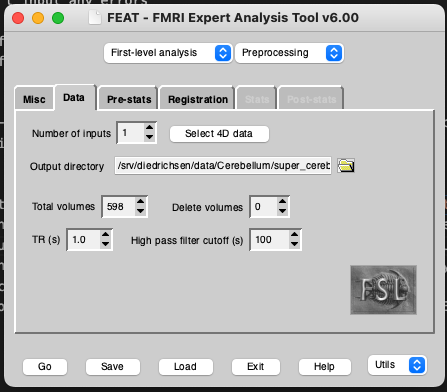This screenshot has height=392, width=447.
Task: Open the Help button
Action: (324, 367)
